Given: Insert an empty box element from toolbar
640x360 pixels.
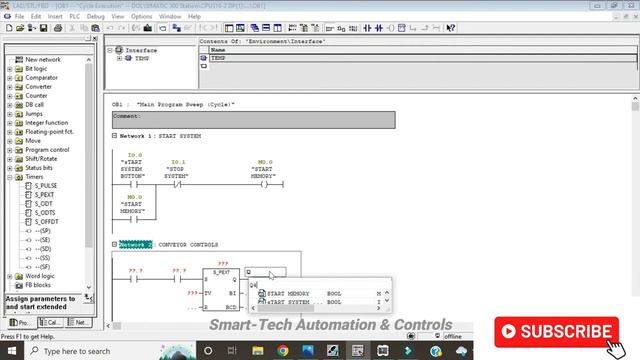Looking at the screenshot, I should pyautogui.click(x=402, y=28).
